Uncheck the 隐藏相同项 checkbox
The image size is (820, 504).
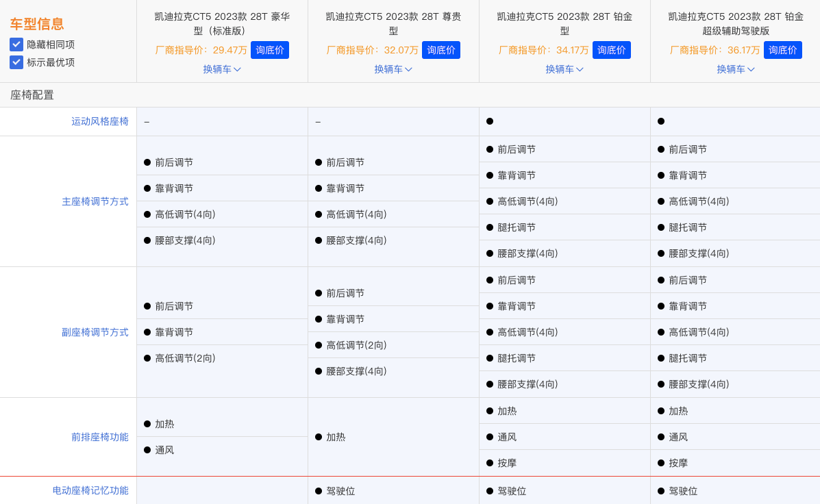pos(16,45)
